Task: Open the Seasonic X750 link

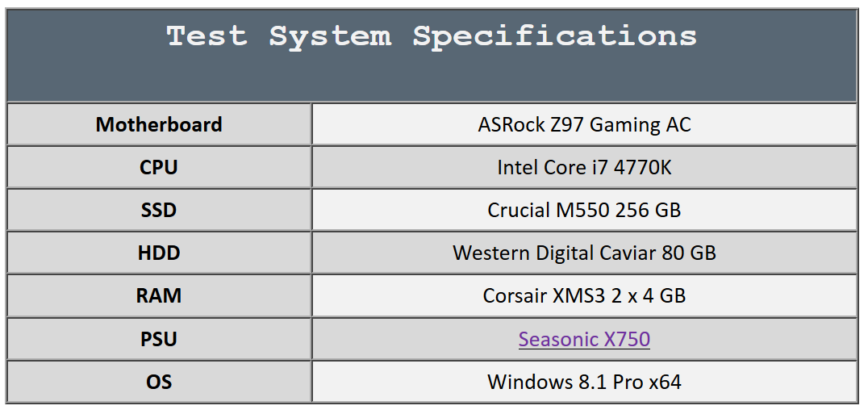Action: click(x=584, y=339)
